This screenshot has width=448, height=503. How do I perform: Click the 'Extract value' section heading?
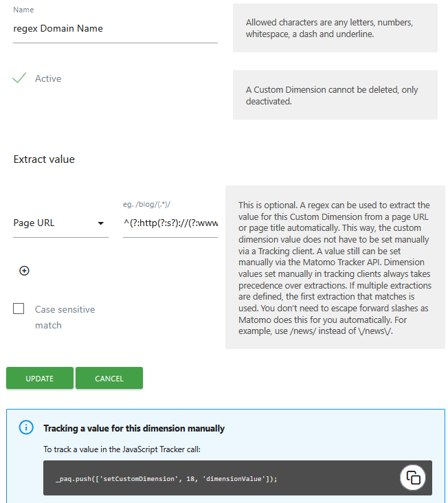pos(44,159)
